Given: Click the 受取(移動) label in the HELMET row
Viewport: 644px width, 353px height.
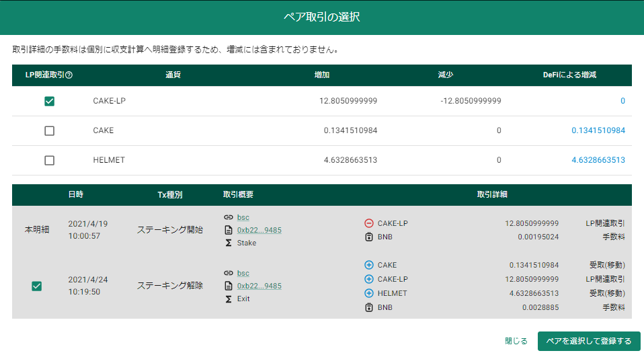Looking at the screenshot, I should [608, 293].
